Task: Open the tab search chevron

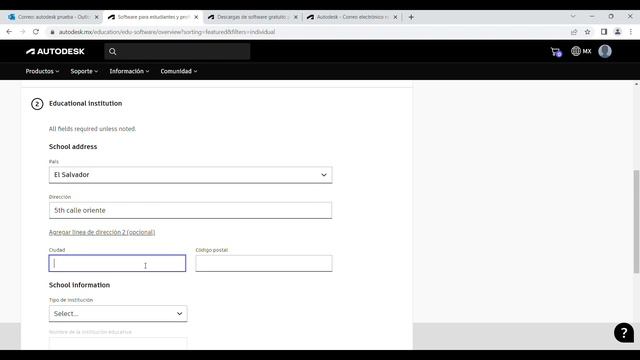Action: click(573, 16)
